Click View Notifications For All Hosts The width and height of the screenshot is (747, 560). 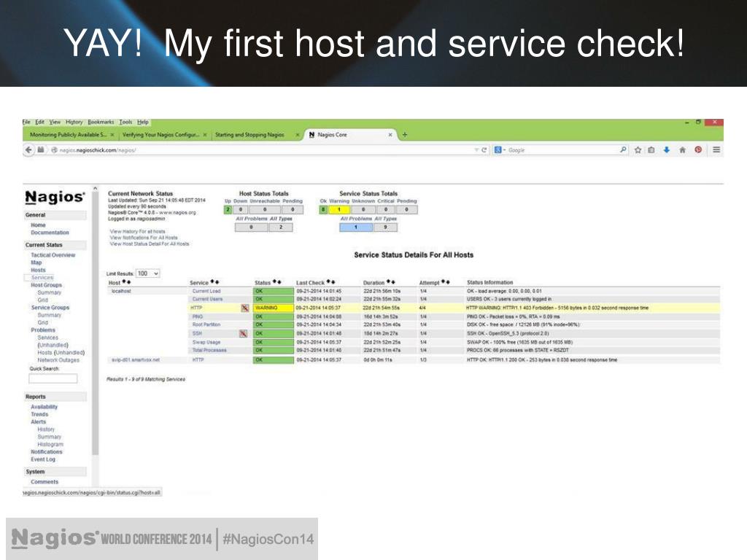point(144,238)
